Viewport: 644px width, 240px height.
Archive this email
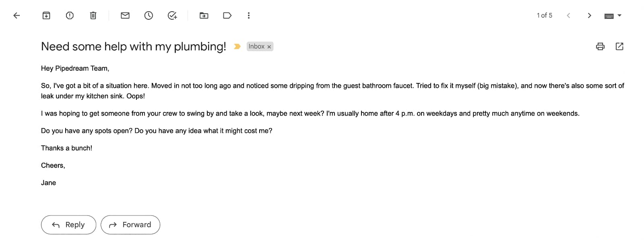click(46, 15)
